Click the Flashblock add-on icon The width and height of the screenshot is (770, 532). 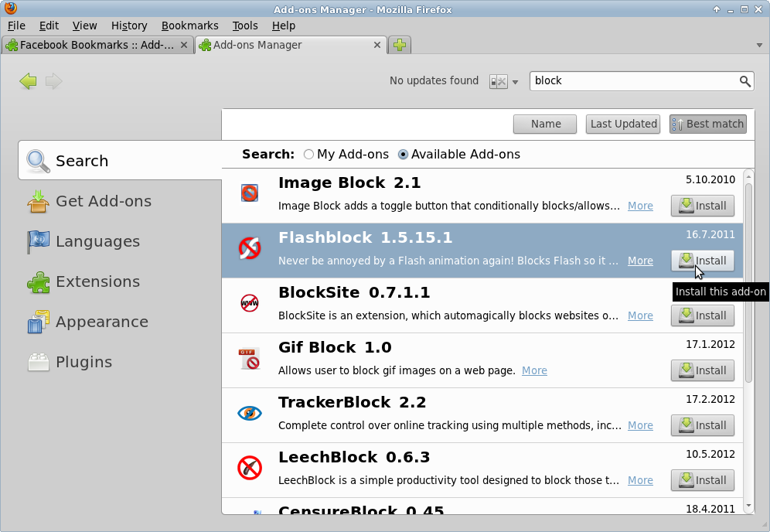250,248
